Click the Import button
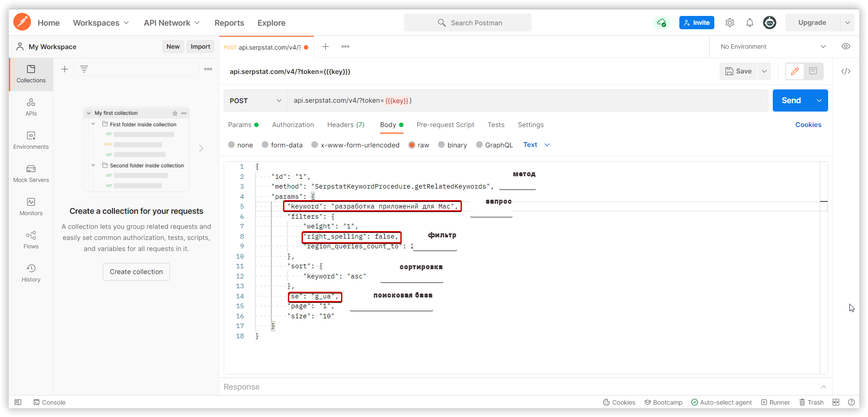 tap(201, 46)
